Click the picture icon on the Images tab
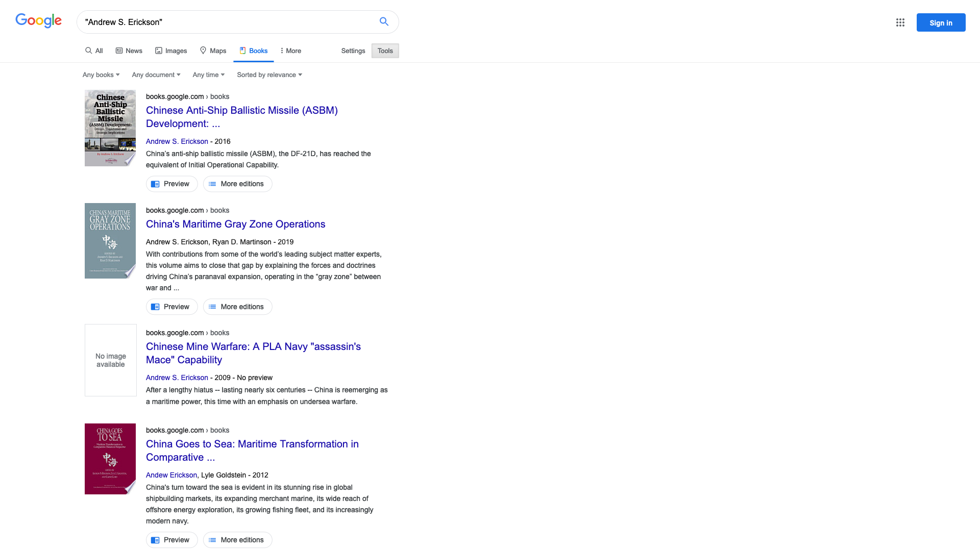 click(159, 51)
